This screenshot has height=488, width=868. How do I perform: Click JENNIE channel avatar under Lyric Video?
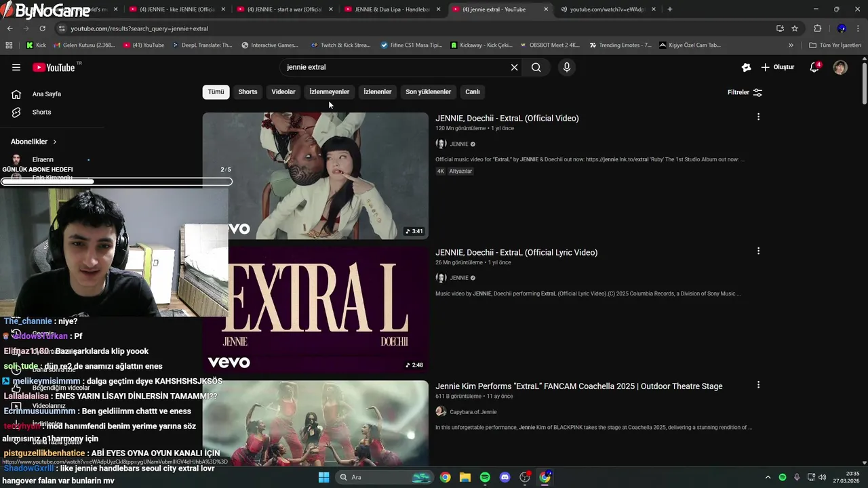[441, 278]
